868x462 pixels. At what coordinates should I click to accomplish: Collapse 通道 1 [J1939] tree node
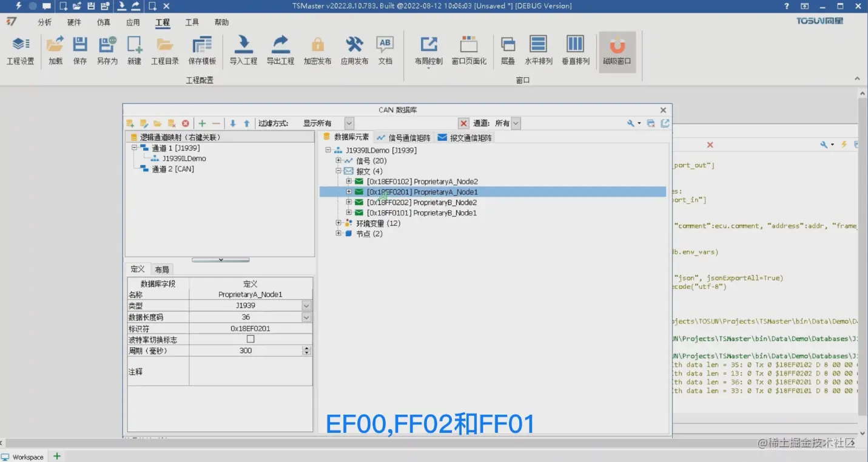click(x=135, y=148)
